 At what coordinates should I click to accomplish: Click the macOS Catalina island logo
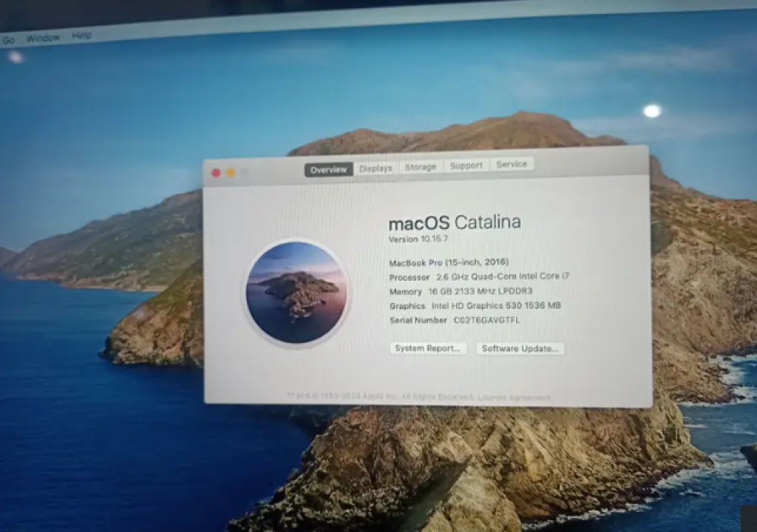point(296,293)
